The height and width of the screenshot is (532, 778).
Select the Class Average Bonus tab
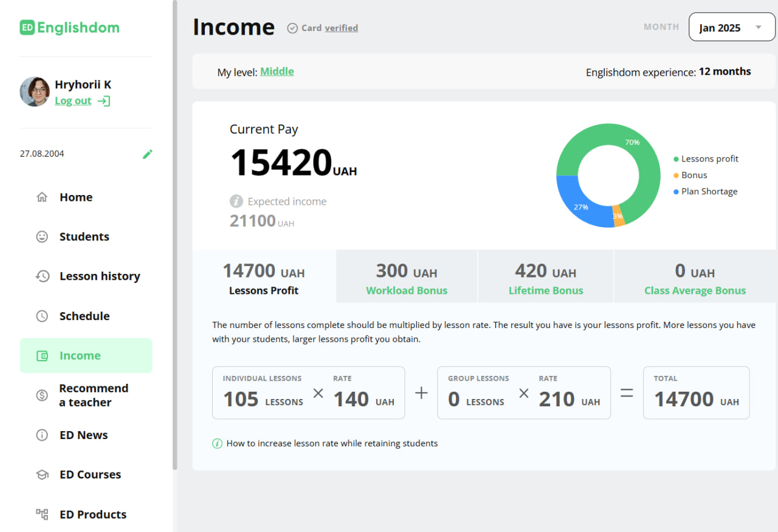click(x=695, y=277)
